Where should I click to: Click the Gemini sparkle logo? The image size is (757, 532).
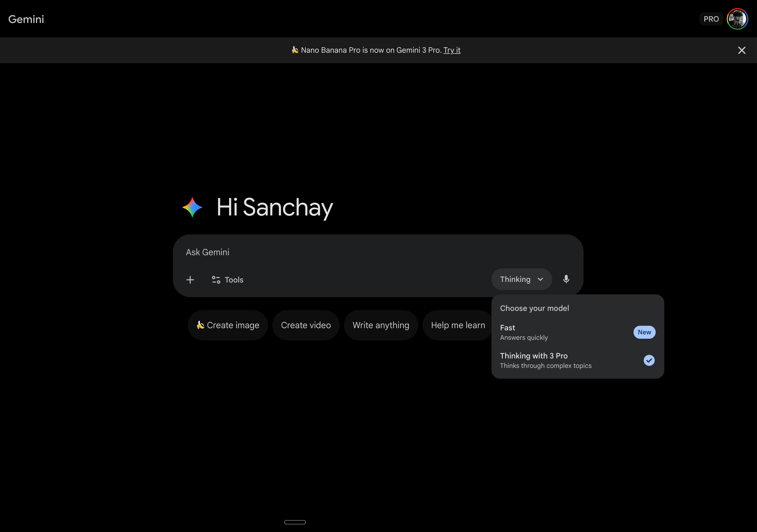coord(192,207)
